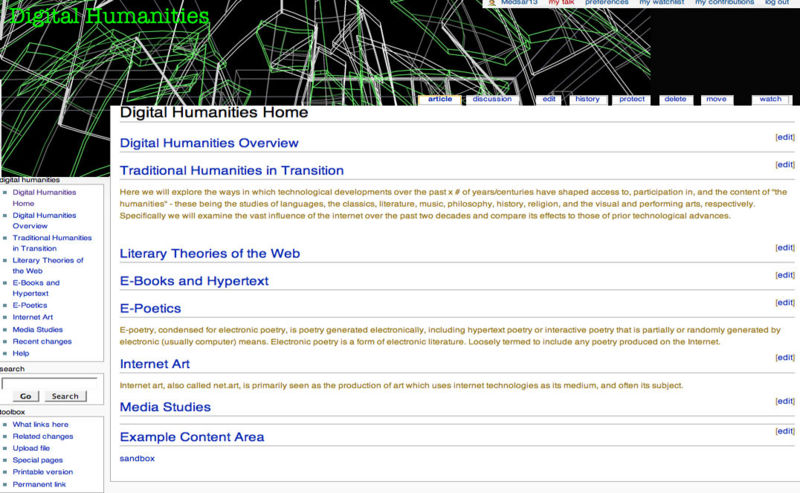Open 'my watchlist' link
800x493 pixels.
662,3
